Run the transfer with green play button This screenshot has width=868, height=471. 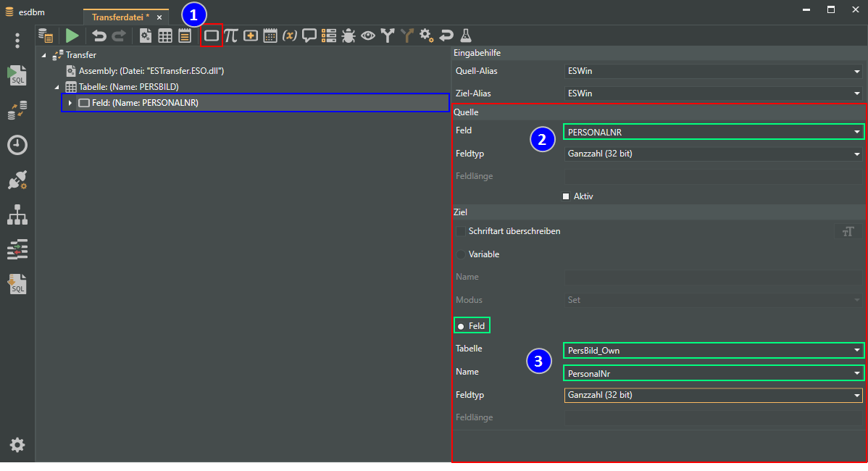(72, 36)
